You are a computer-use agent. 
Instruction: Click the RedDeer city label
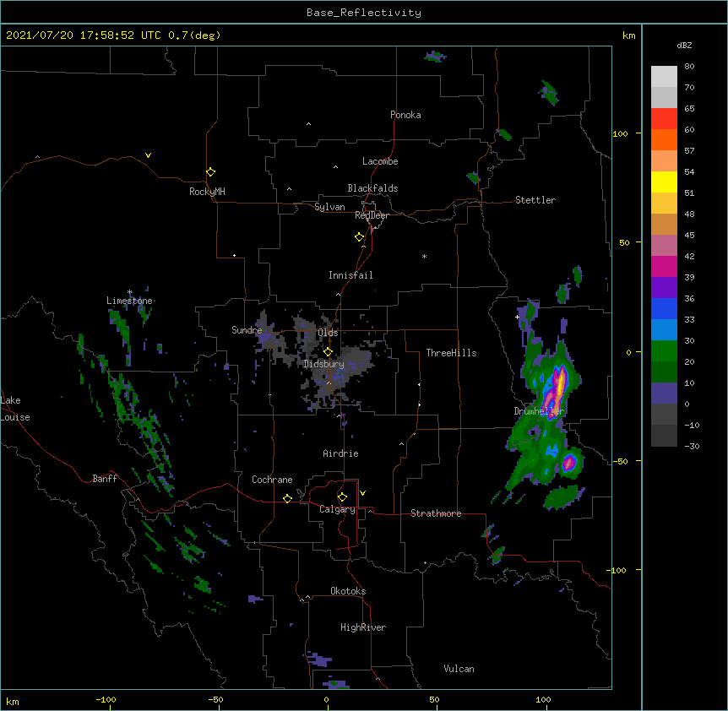372,215
